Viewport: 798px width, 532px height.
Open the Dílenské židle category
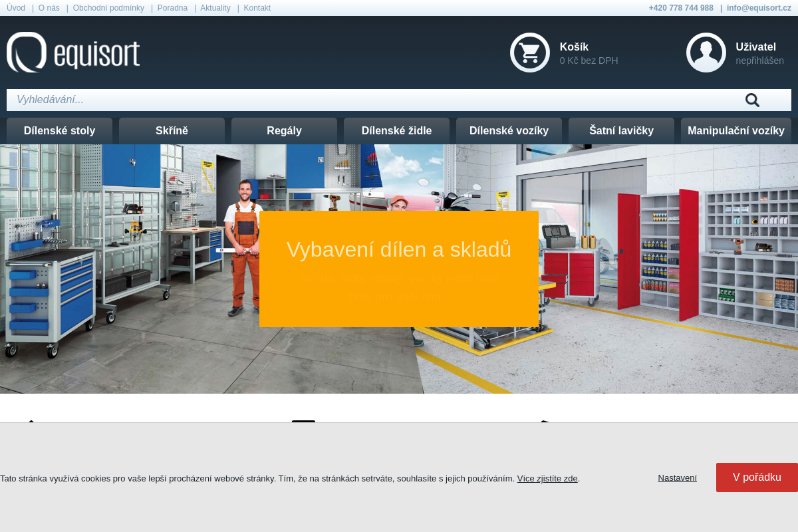click(x=396, y=131)
